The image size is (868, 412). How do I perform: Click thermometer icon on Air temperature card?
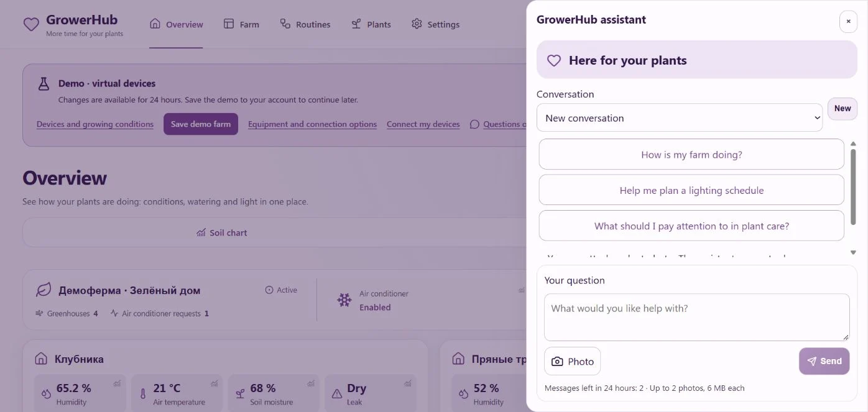pyautogui.click(x=142, y=393)
